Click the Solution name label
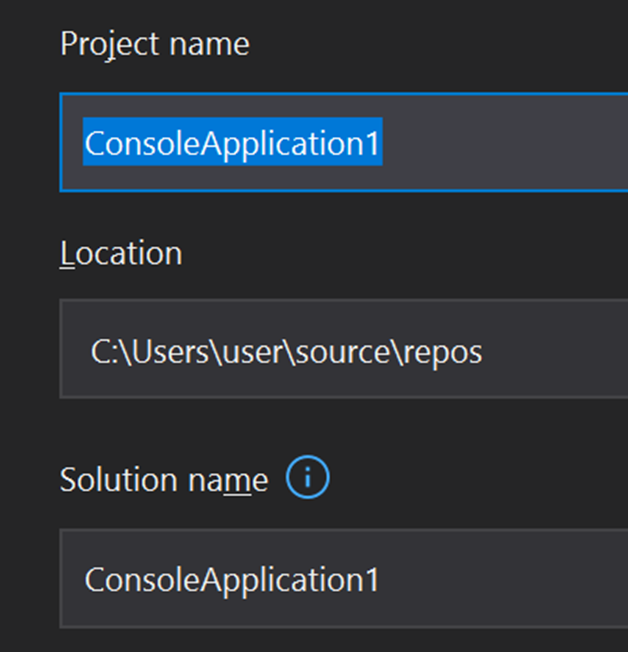 pos(164,480)
